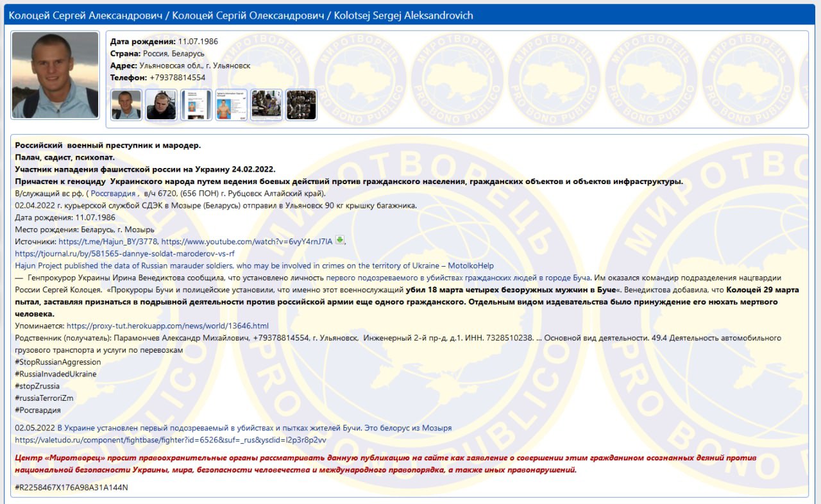
Task: Open the large profile photo
Action: click(55, 75)
